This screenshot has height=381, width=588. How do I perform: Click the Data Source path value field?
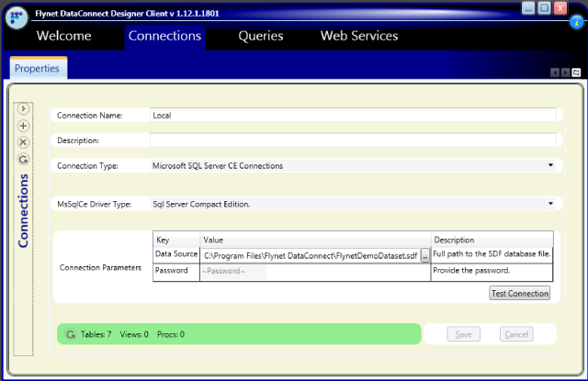pyautogui.click(x=311, y=256)
